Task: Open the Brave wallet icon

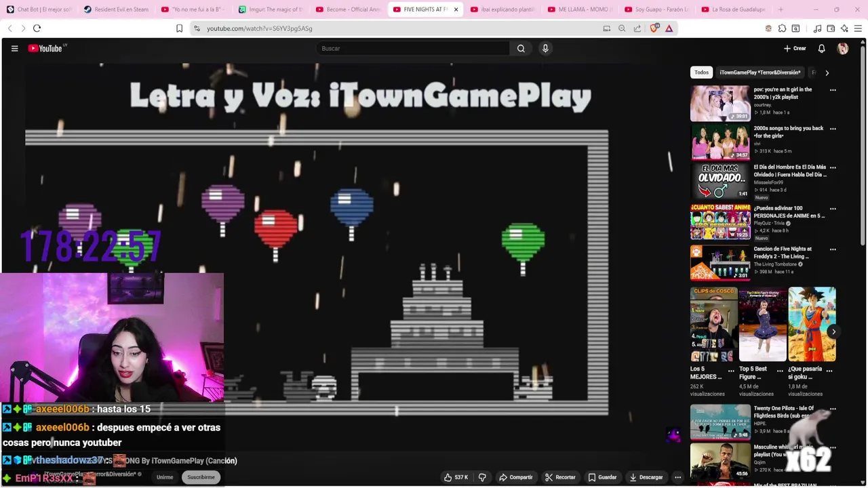Action: pyautogui.click(x=831, y=28)
